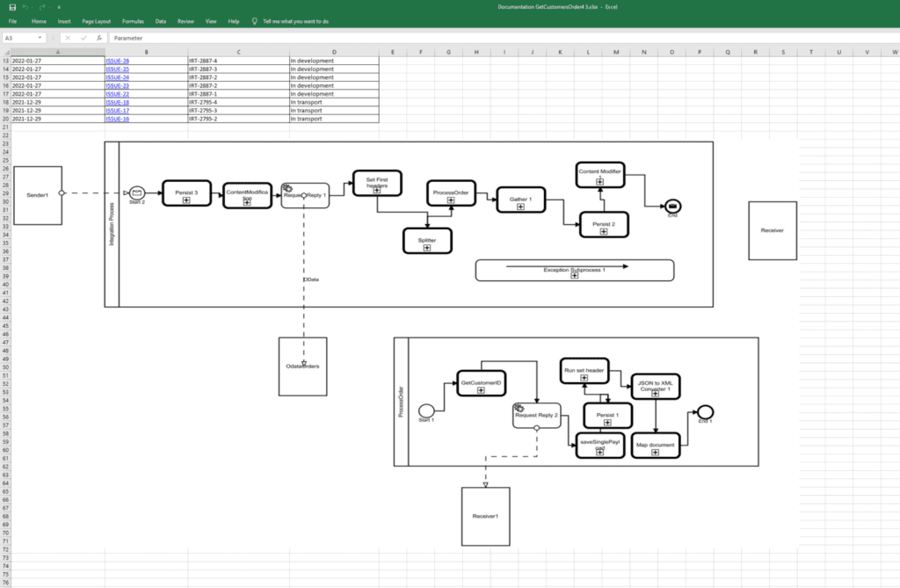Select the Receiver1 participant box
Viewport: 900px width, 588px height.
coord(485,516)
